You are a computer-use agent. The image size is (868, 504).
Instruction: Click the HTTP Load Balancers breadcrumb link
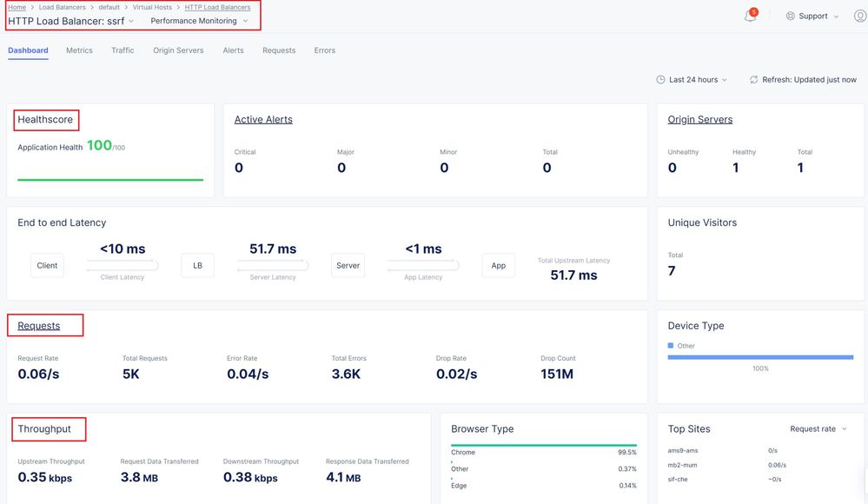217,7
